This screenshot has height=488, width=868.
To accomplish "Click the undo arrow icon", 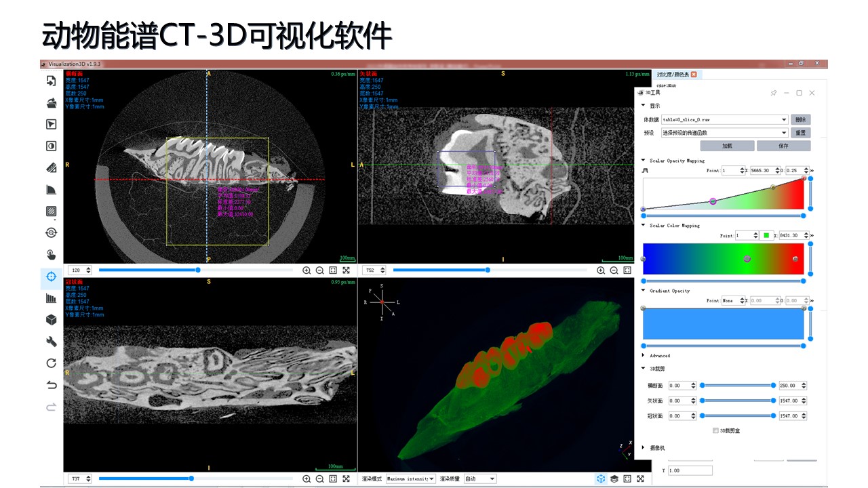I will pos(51,385).
